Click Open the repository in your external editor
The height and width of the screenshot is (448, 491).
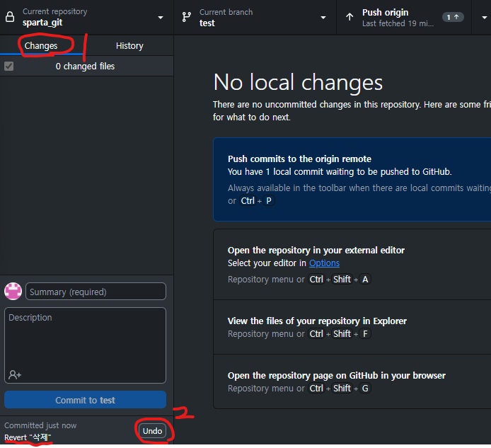coord(316,250)
